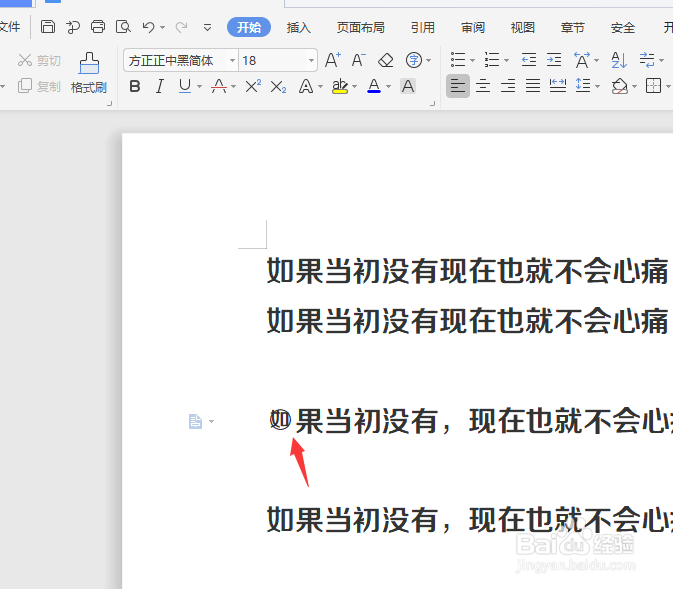673x589 pixels.
Task: Open the font group dialog launcher
Action: coord(432,103)
